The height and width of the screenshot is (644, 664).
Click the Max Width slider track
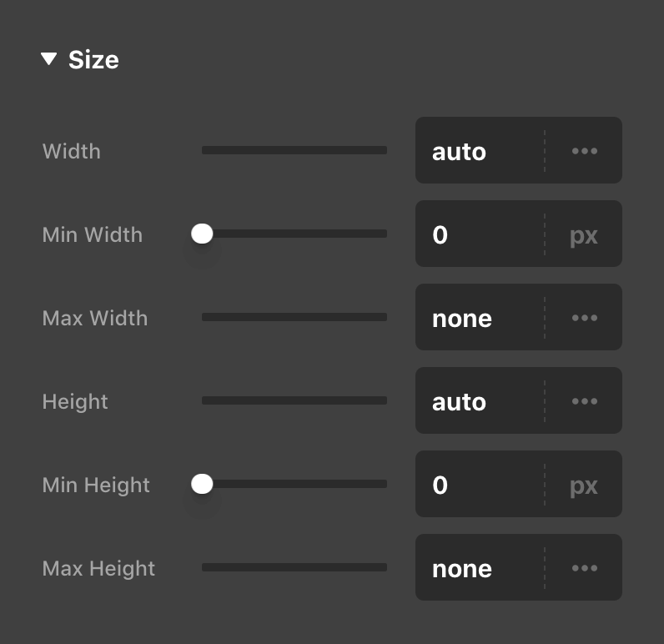294,317
